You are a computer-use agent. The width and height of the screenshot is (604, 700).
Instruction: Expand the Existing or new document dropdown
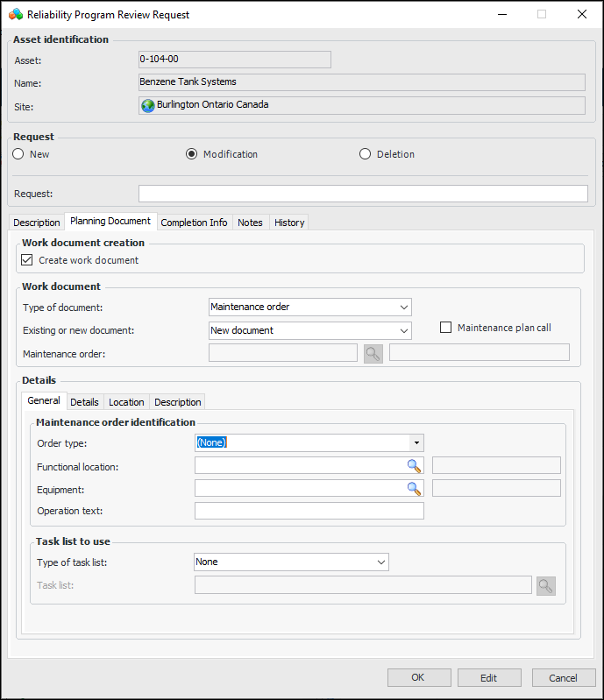point(310,330)
